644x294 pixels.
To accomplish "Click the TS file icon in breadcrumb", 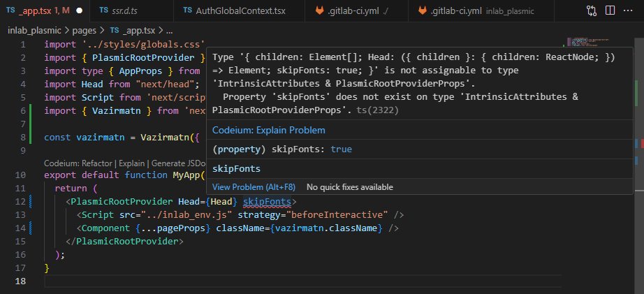I will click(115, 31).
